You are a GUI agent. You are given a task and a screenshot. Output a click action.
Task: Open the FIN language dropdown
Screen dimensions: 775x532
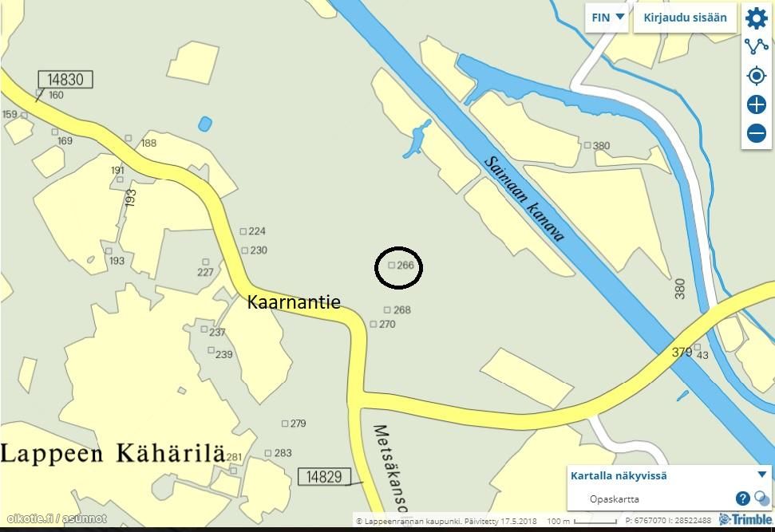pyautogui.click(x=607, y=18)
